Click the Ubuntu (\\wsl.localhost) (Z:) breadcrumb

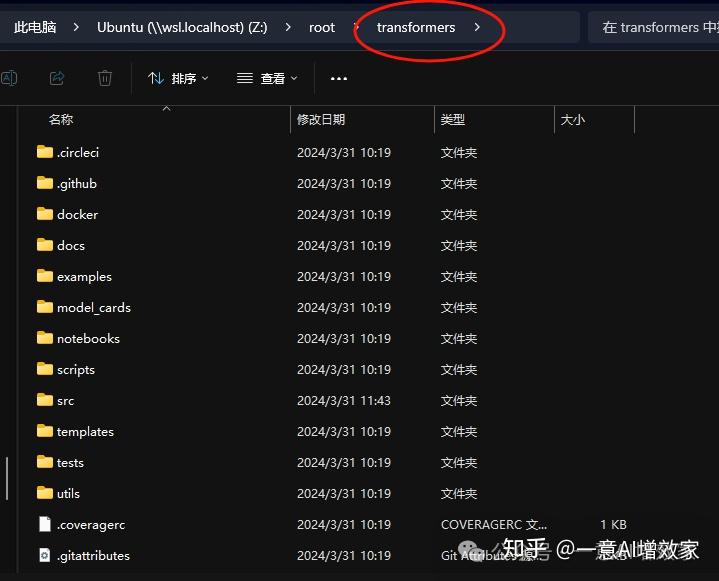point(182,28)
